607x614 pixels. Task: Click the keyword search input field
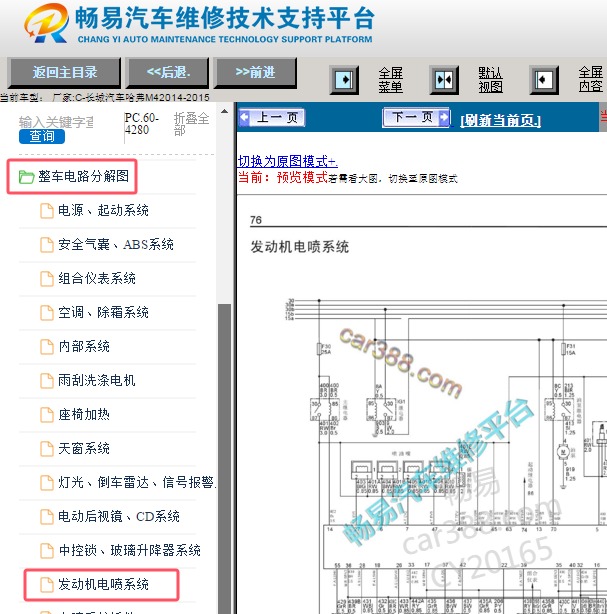point(56,122)
